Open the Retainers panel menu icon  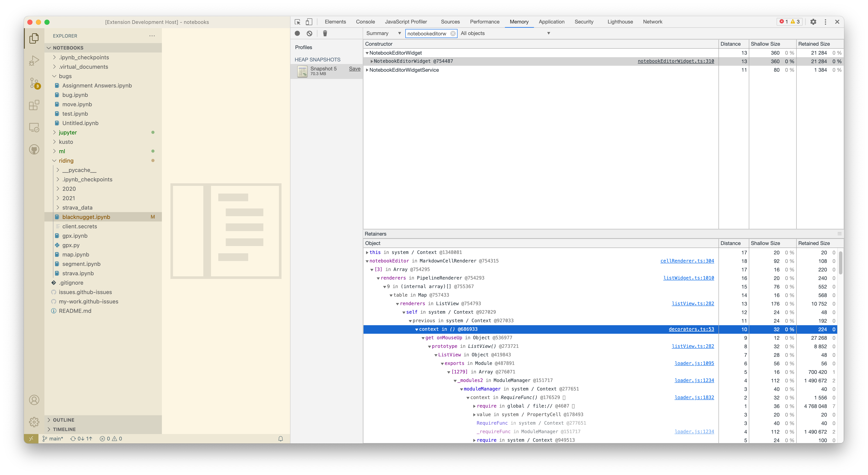pyautogui.click(x=839, y=234)
